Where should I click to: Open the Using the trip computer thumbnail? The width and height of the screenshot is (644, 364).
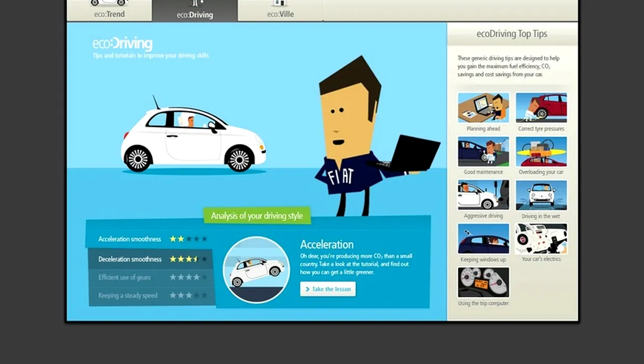point(483,282)
